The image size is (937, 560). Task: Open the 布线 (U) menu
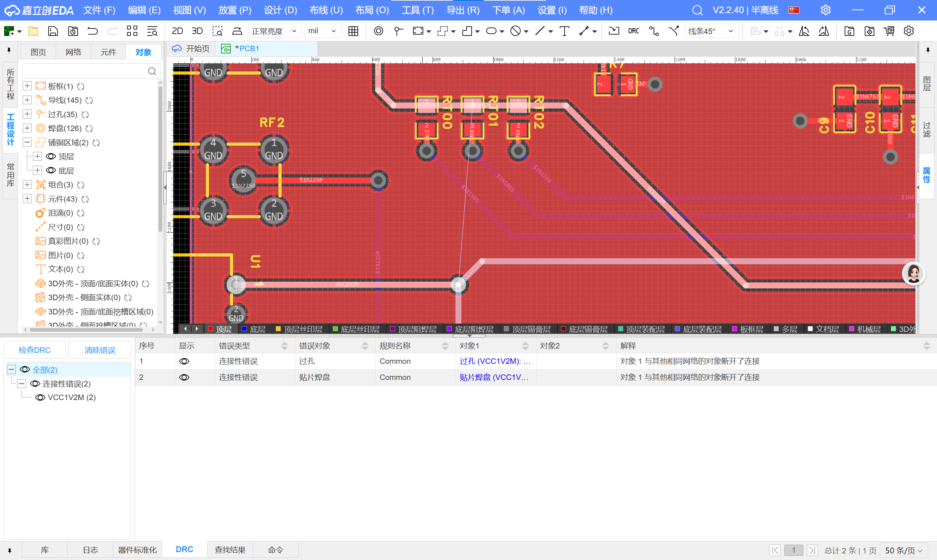tap(326, 10)
